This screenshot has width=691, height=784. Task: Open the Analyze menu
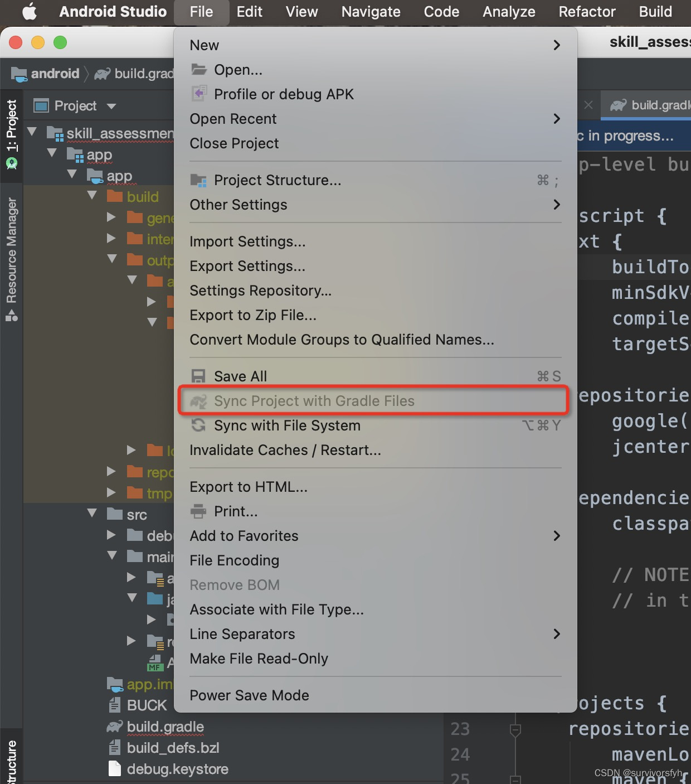pos(509,12)
